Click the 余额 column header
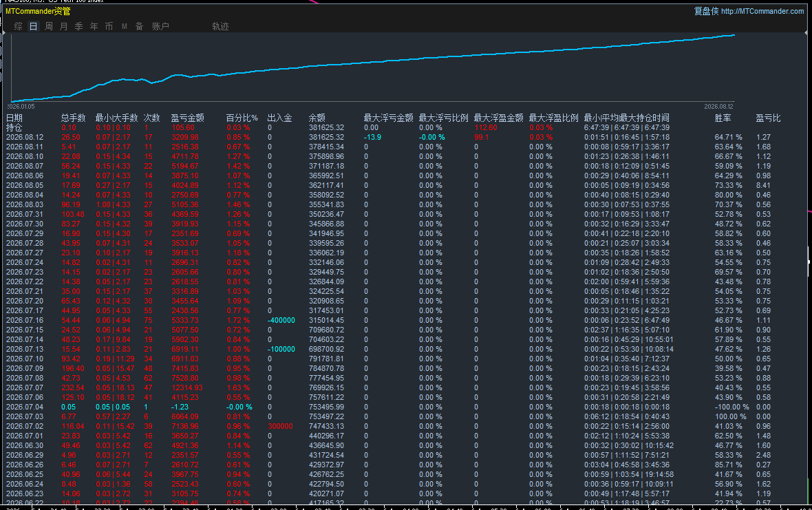Viewport: 812px width, 510px height. 317,118
